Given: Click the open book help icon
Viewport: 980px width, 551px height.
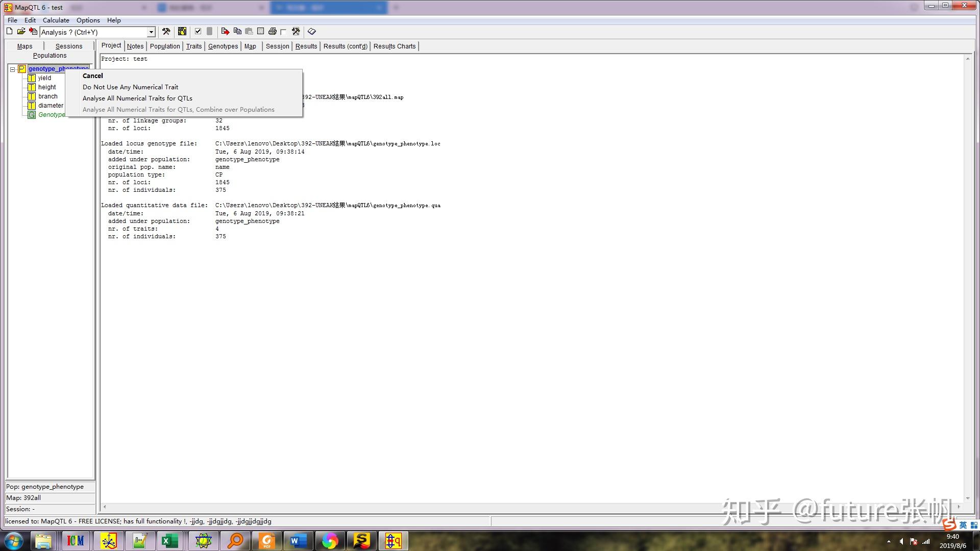Looking at the screenshot, I should point(312,32).
